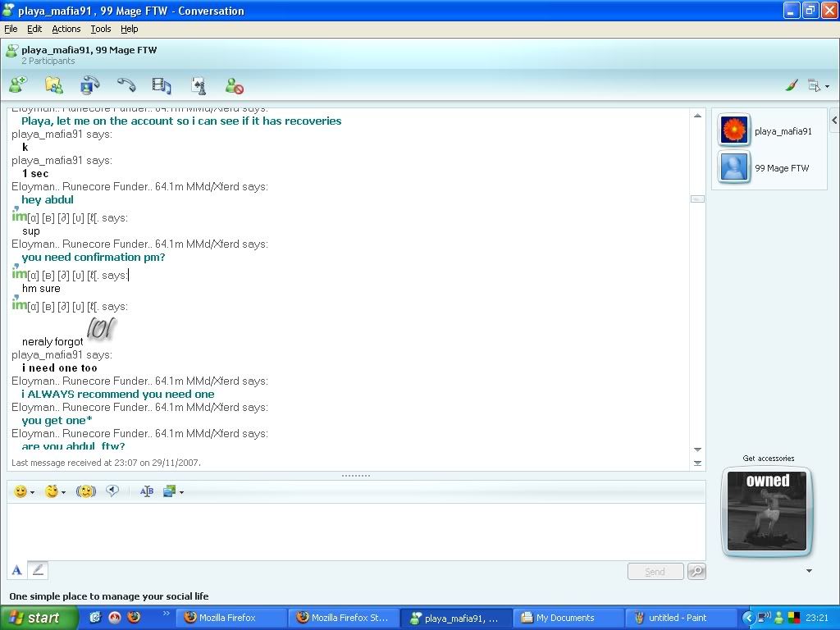This screenshot has width=840, height=630.
Task: Click the invite someone to conversation icon
Action: click(18, 84)
